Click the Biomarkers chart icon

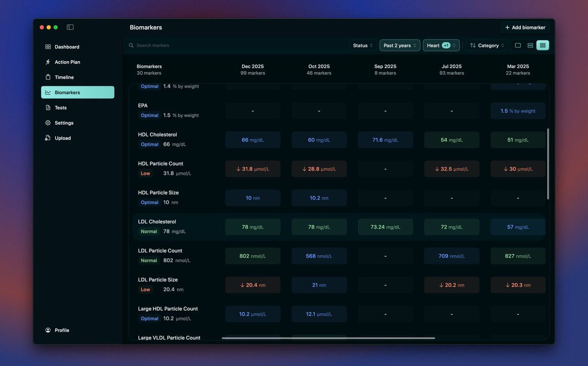[x=48, y=93]
